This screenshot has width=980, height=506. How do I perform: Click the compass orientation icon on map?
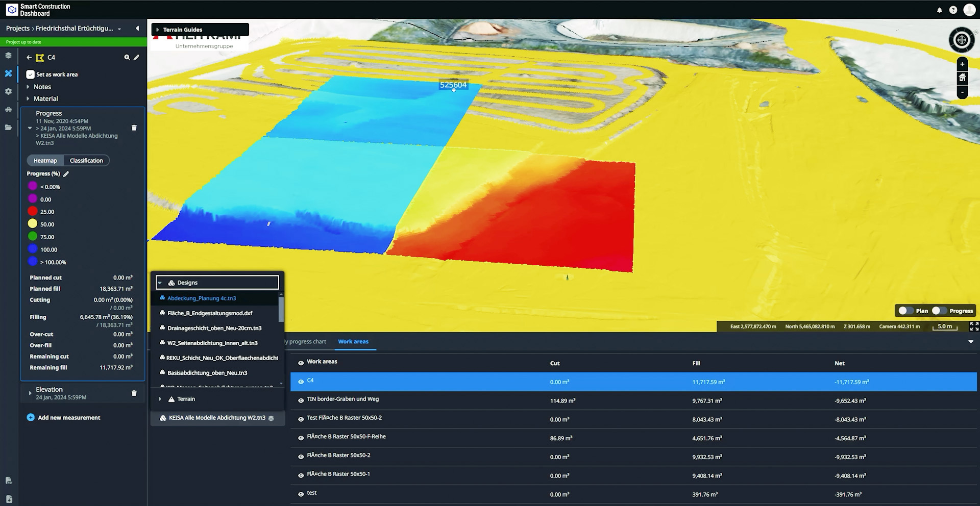(x=962, y=40)
